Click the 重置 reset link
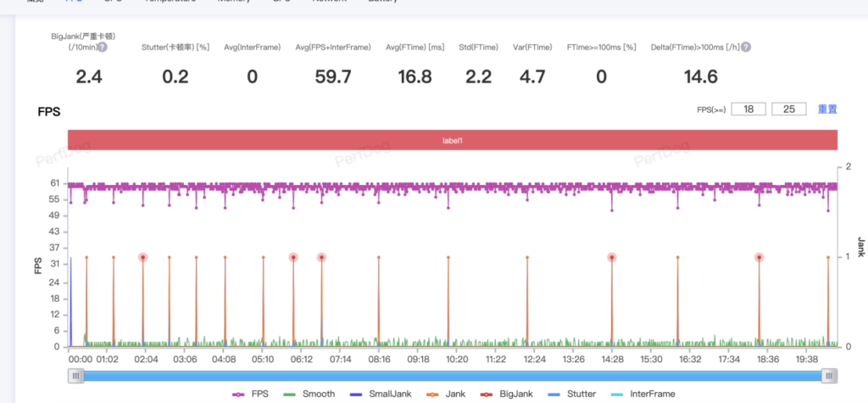This screenshot has height=403, width=868. (x=827, y=109)
